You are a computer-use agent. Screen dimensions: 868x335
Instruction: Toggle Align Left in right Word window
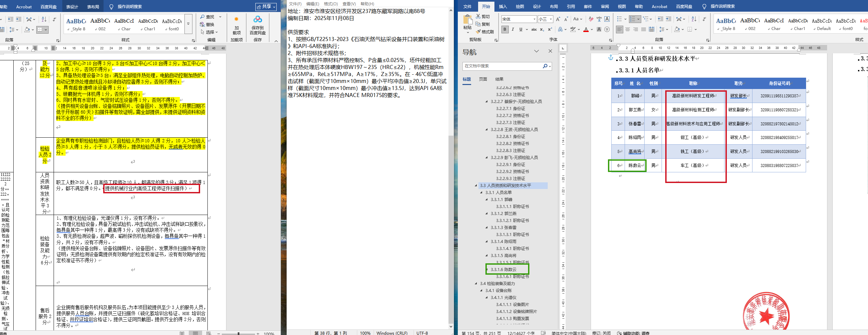point(620,30)
